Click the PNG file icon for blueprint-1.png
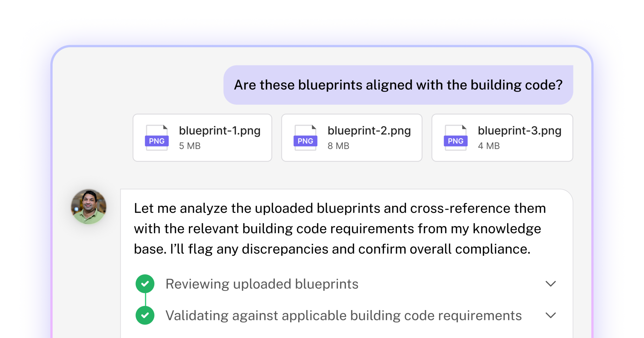 (156, 137)
